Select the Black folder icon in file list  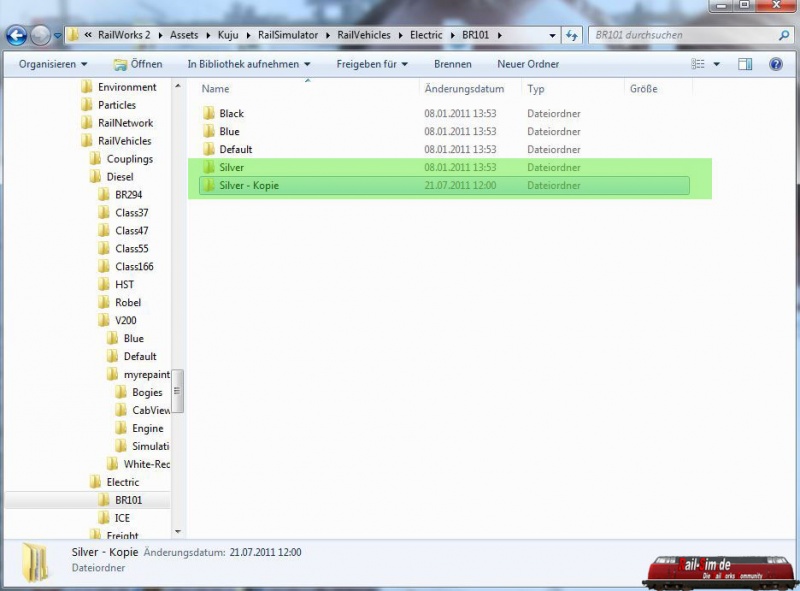pos(209,113)
